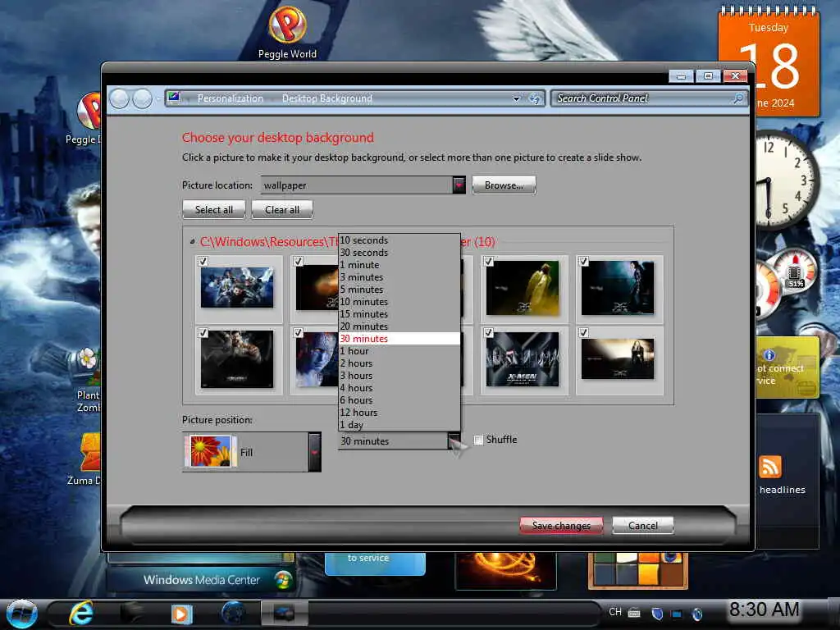Select the X-Men group wallpaper thumbnail

coord(237,288)
